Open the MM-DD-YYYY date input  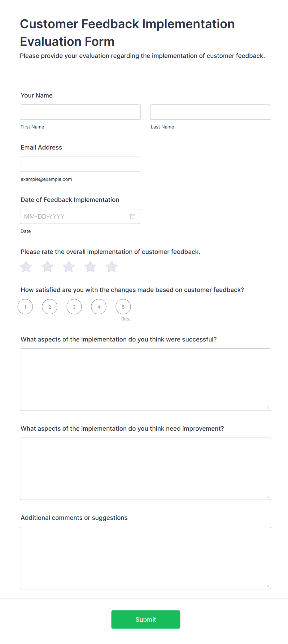point(74,216)
